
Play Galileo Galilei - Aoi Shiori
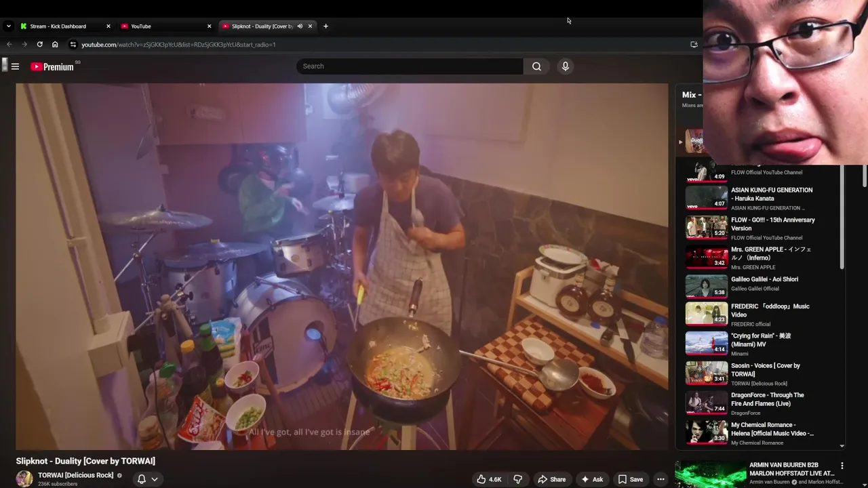coord(764,279)
